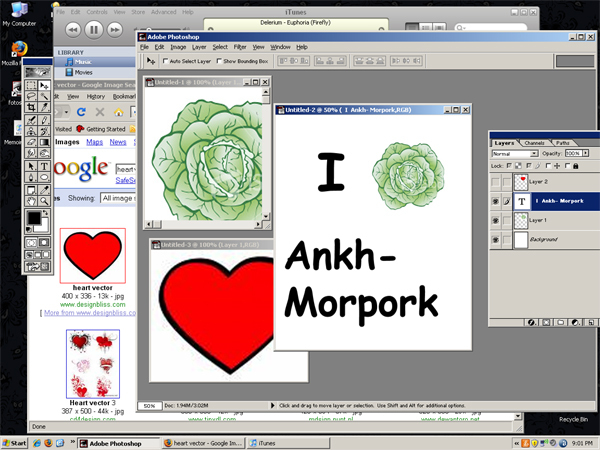The height and width of the screenshot is (450, 600).
Task: Choose the Rectangular Marquee tool
Action: pyautogui.click(x=32, y=85)
